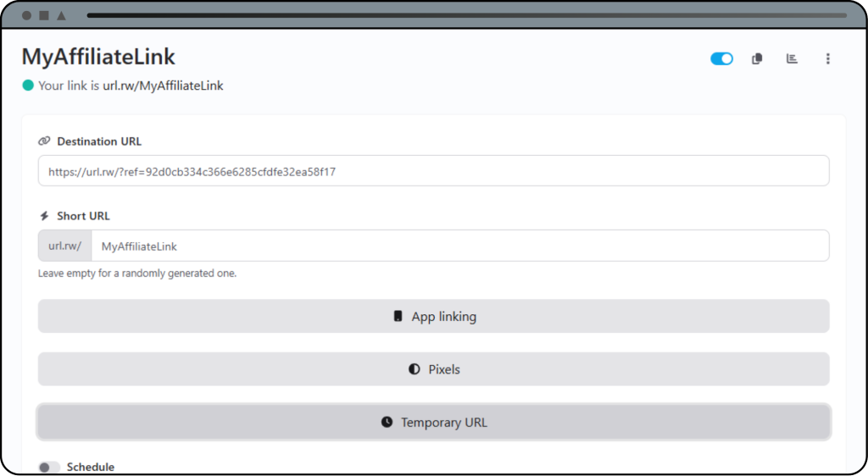Click the copy link icon
Image resolution: width=868 pixels, height=476 pixels.
coord(757,58)
